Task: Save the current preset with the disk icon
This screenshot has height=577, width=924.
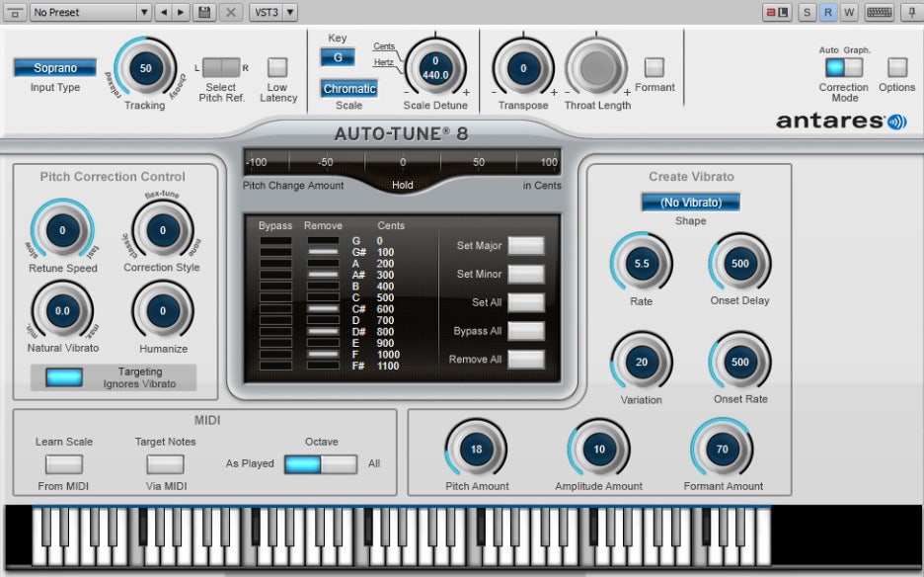Action: pyautogui.click(x=204, y=12)
